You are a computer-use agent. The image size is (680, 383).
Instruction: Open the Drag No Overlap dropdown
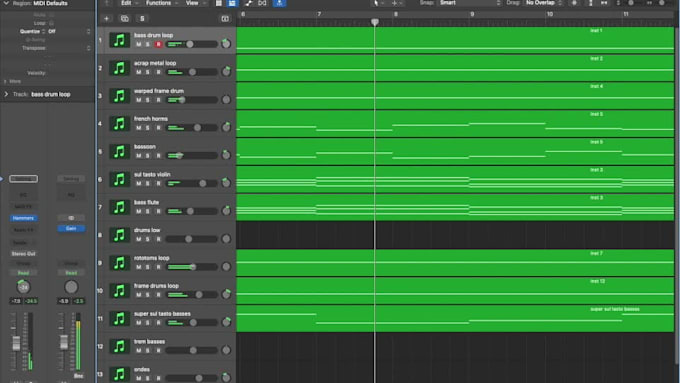click(544, 3)
